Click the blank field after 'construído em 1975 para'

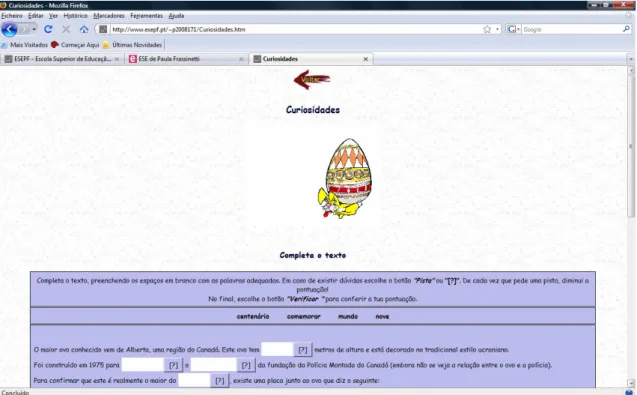point(143,365)
